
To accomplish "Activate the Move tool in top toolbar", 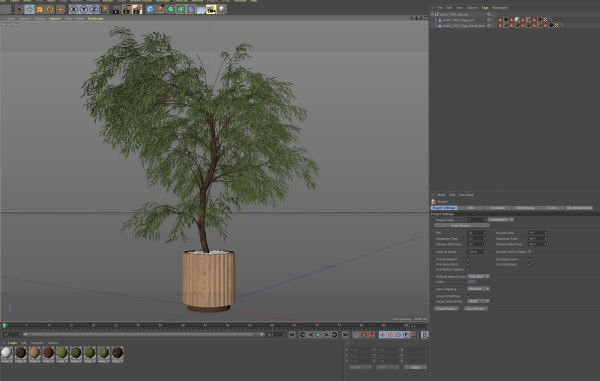I will 29,9.
